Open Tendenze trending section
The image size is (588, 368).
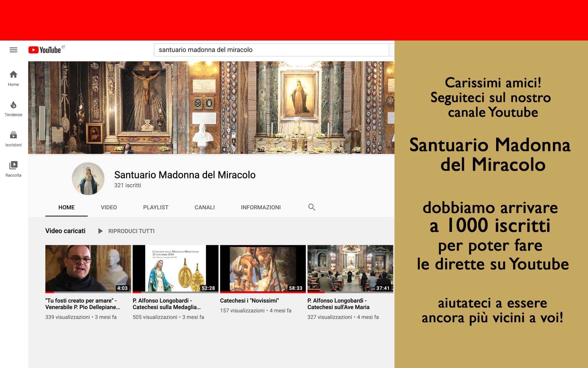click(x=13, y=109)
